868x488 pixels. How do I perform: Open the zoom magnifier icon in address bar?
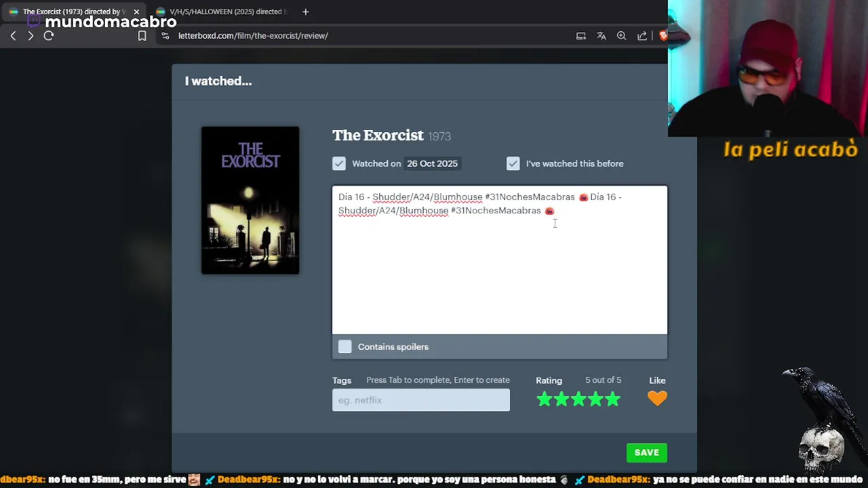click(x=621, y=36)
